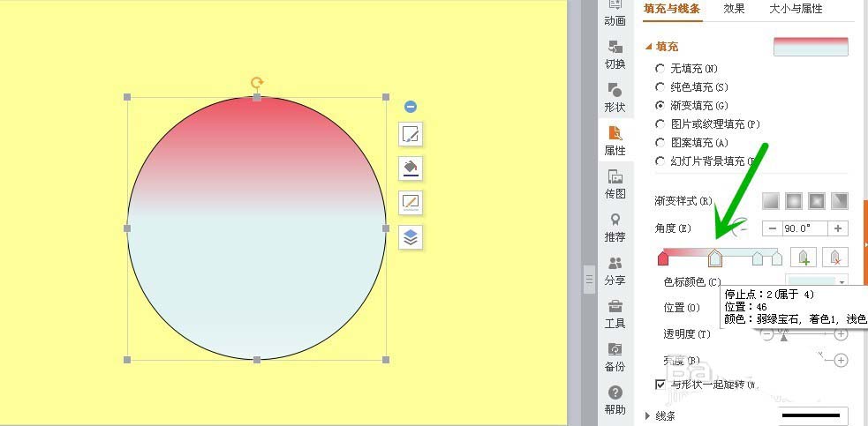The image size is (868, 426).
Task: Open the 推荐 (Recommend) sidebar panel
Action: [x=615, y=228]
